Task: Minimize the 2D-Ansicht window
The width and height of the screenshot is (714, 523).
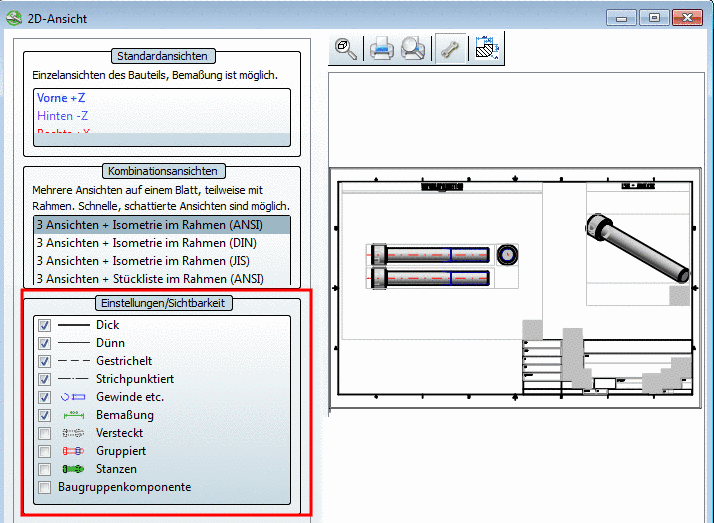Action: click(x=621, y=18)
